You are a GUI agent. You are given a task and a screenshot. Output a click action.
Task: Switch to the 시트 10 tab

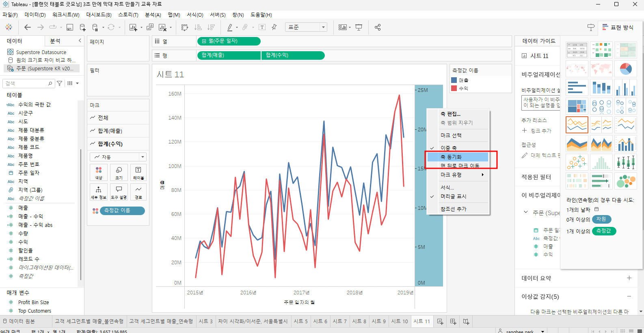coord(400,321)
